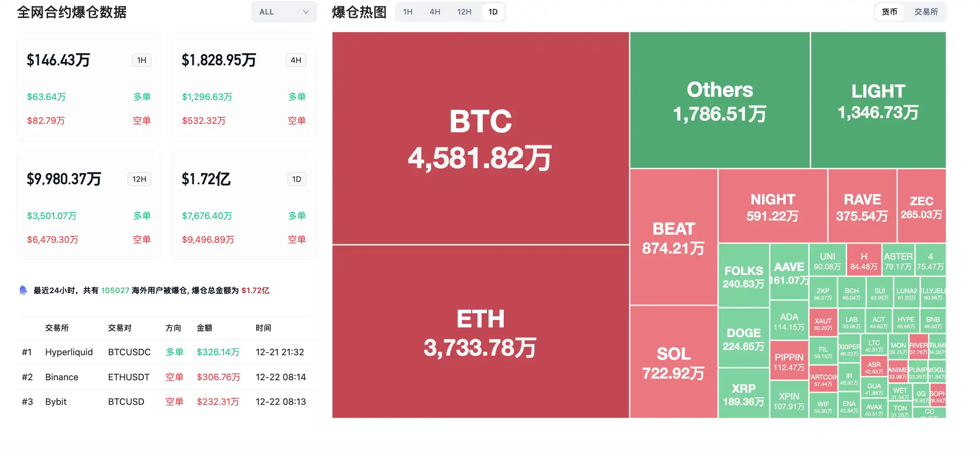This screenshot has height=450, width=980.
Task: Select the 4H timeframe tab
Action: [x=435, y=12]
